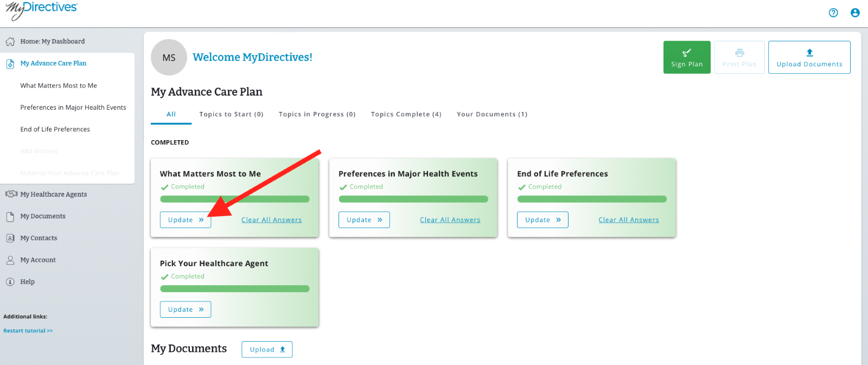Click the Sign Plan pen icon

pyautogui.click(x=686, y=53)
